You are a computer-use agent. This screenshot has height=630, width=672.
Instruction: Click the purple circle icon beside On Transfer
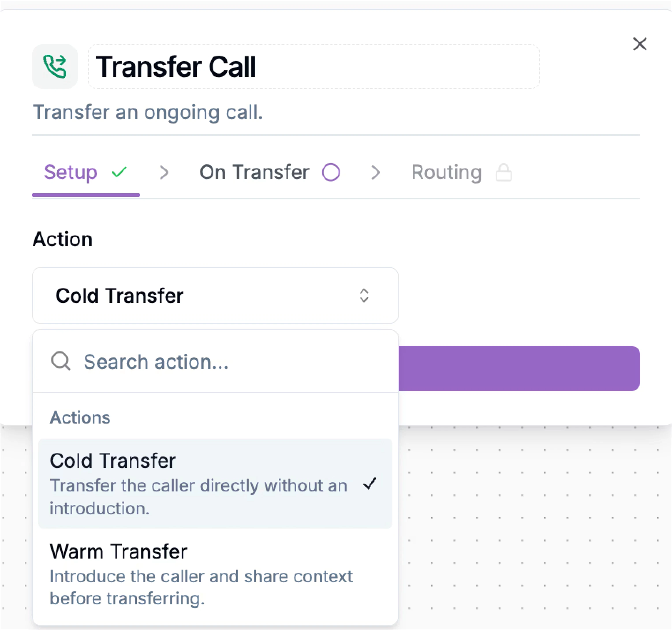pyautogui.click(x=330, y=172)
